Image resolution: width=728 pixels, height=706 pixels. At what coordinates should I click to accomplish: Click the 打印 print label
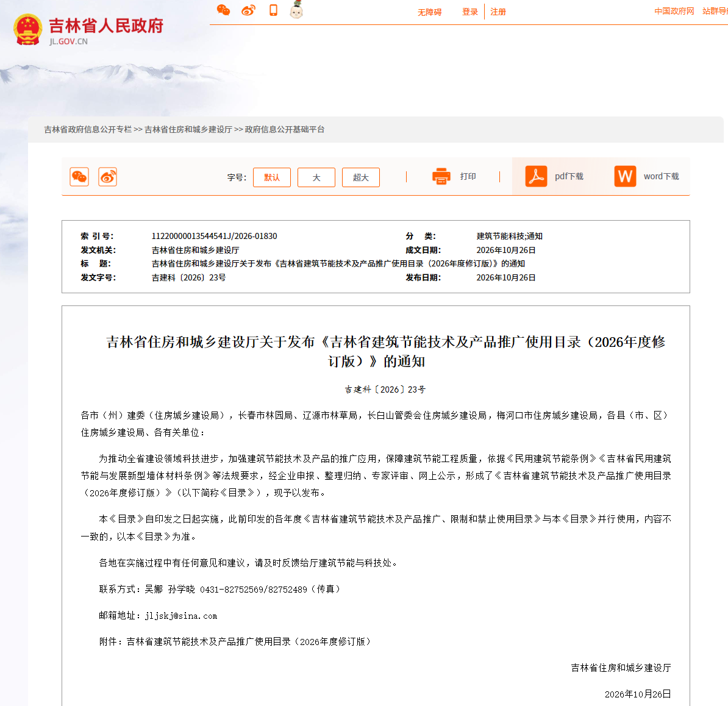coord(468,176)
